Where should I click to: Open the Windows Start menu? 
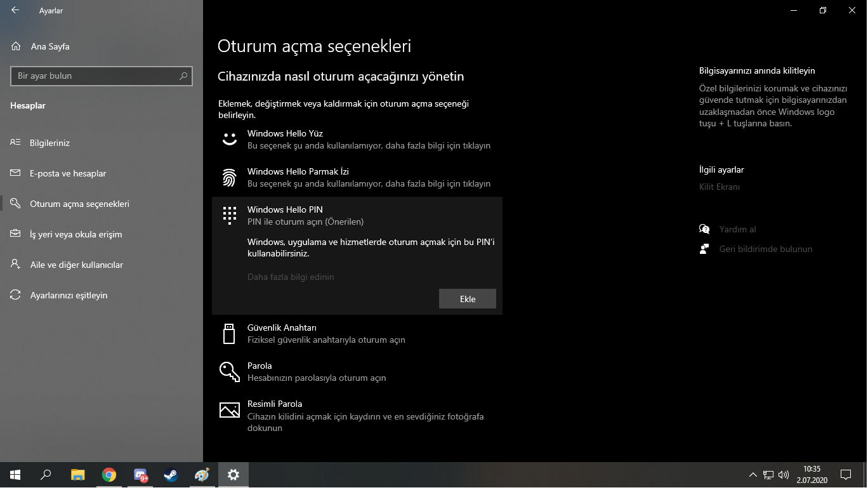pos(15,475)
